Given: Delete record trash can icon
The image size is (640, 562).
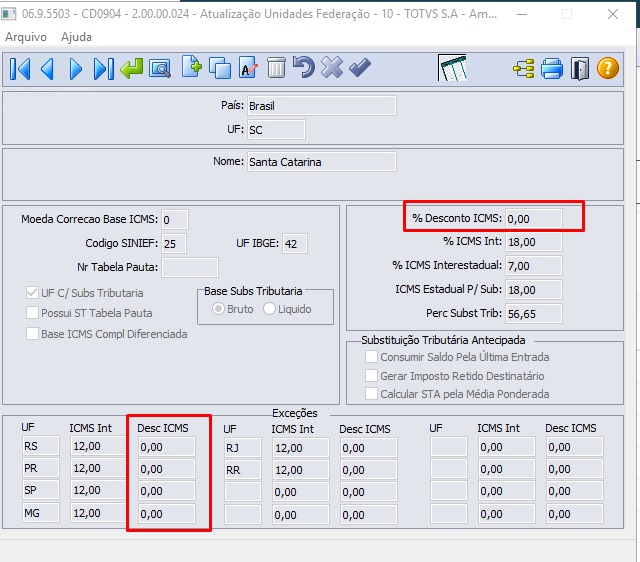Looking at the screenshot, I should coord(276,68).
